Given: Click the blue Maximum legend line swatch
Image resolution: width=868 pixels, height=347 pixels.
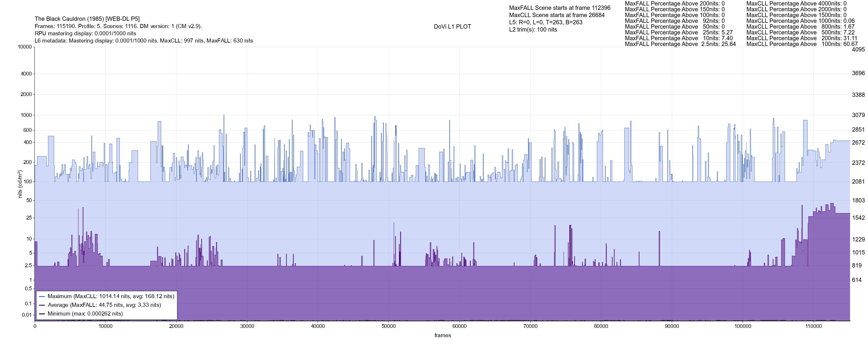Looking at the screenshot, I should 42,296.
